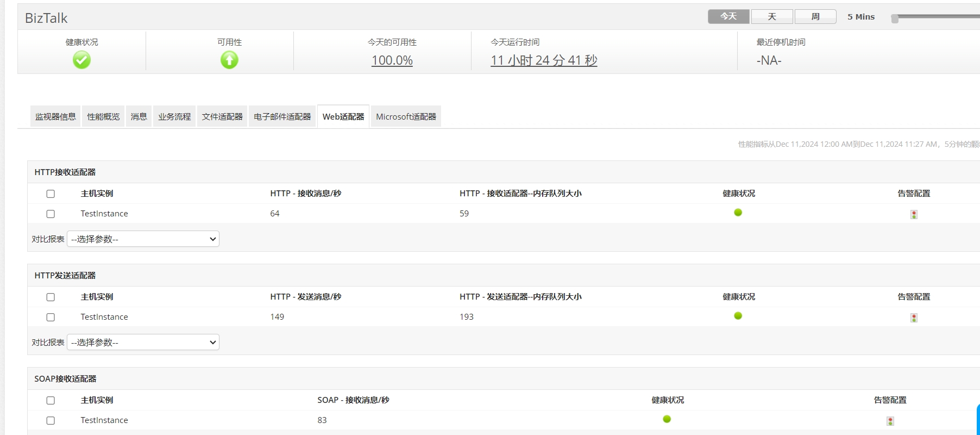Open alarm configuration icon for SOAP receive adapter TestInstance
Image resolution: width=980 pixels, height=435 pixels.
click(x=890, y=421)
